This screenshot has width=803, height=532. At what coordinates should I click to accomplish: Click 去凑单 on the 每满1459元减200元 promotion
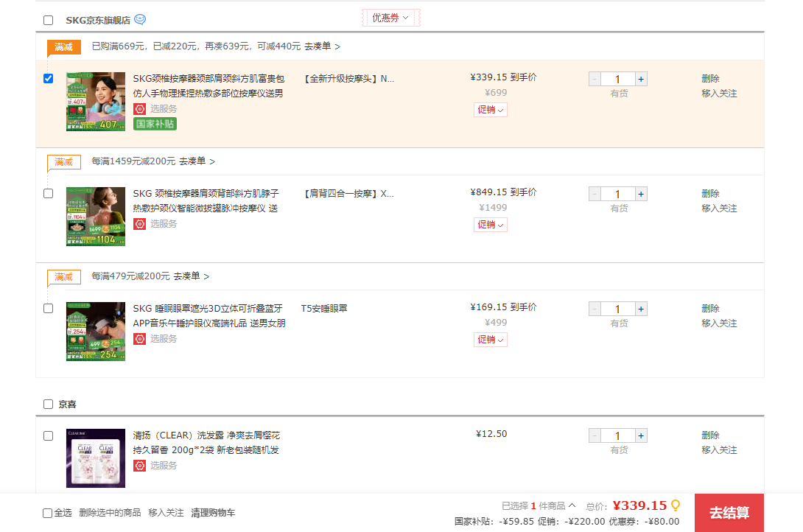197,161
